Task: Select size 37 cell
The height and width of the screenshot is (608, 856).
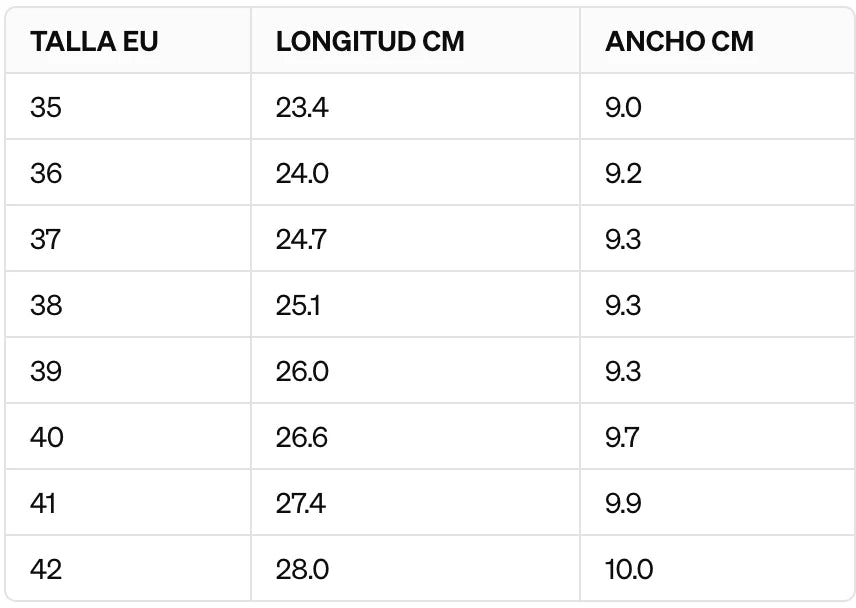Action: (46, 239)
